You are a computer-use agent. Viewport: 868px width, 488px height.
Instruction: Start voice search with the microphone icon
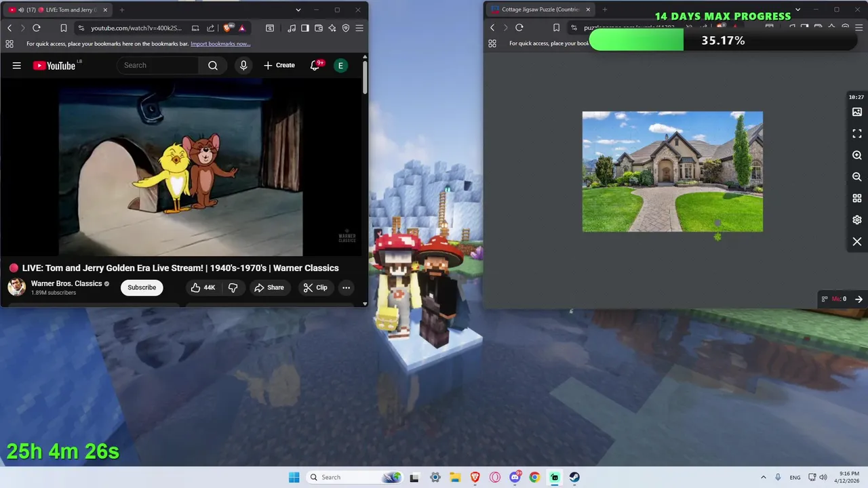coord(243,65)
